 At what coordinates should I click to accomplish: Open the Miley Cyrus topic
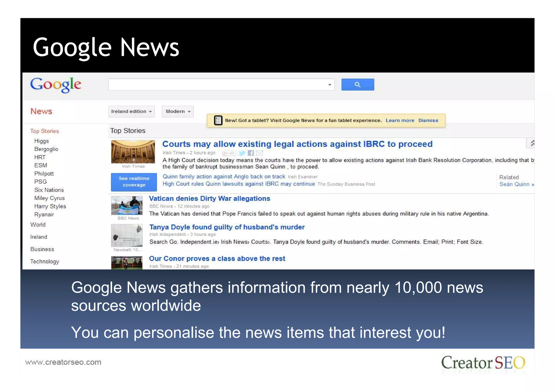tap(49, 198)
